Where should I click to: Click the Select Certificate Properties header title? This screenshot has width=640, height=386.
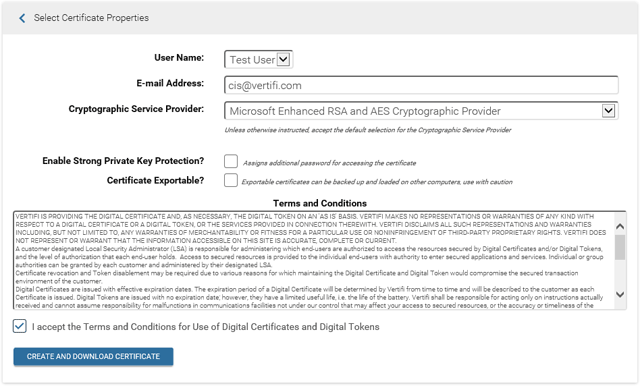[91, 18]
